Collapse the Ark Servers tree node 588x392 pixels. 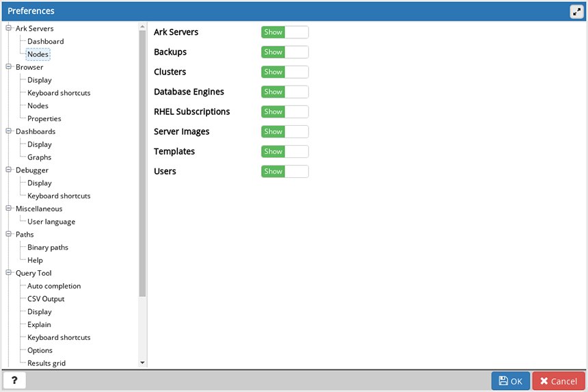[x=9, y=28]
